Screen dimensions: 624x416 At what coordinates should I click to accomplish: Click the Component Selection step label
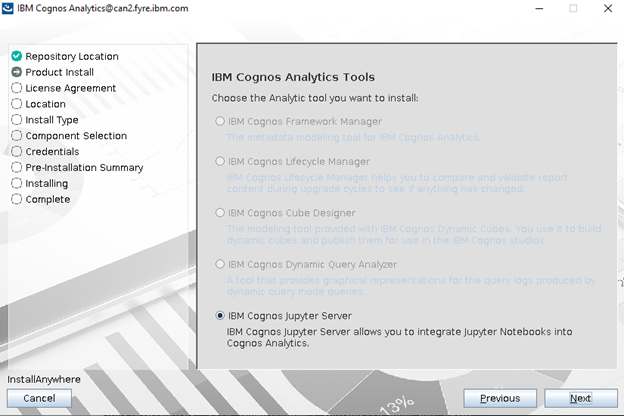(76, 136)
